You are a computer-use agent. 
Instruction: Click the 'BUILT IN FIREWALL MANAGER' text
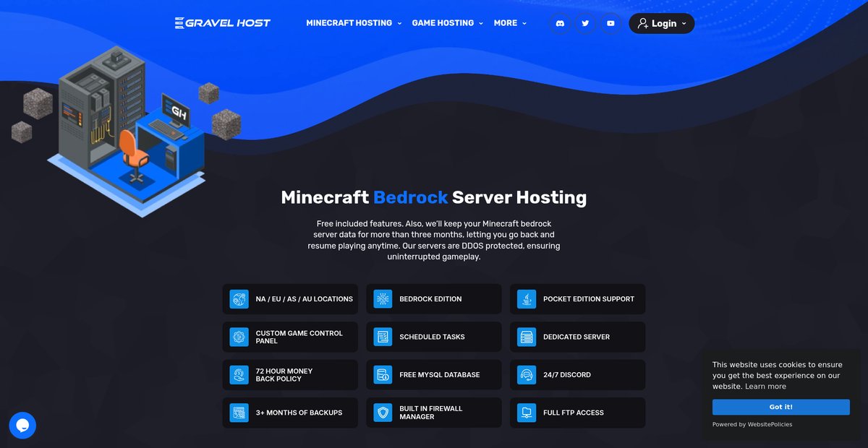[x=431, y=413]
